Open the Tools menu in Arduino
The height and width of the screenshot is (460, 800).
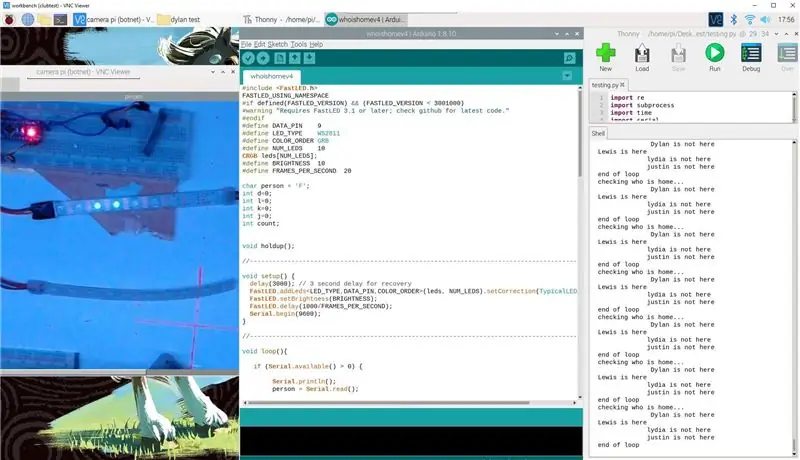point(298,44)
